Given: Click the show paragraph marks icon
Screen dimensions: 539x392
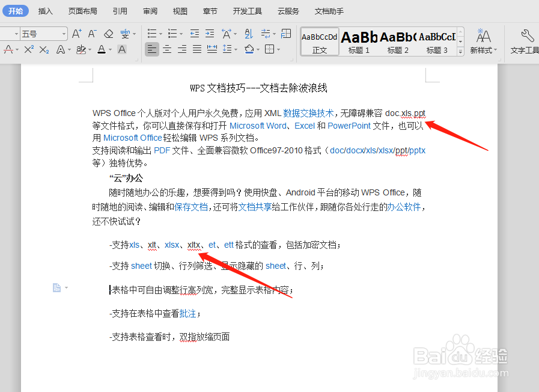Looking at the screenshot, I should (266, 34).
